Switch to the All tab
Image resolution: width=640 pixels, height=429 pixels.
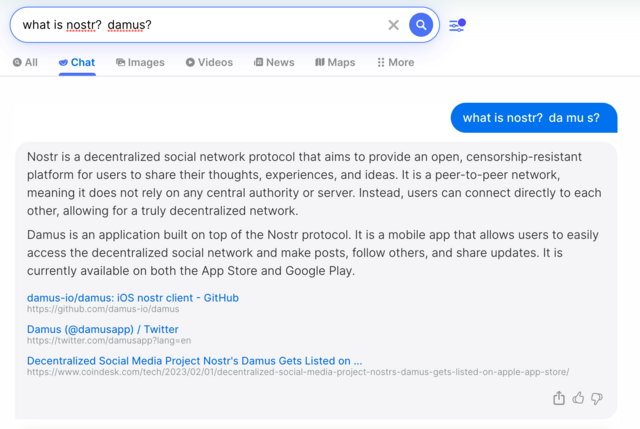point(25,62)
